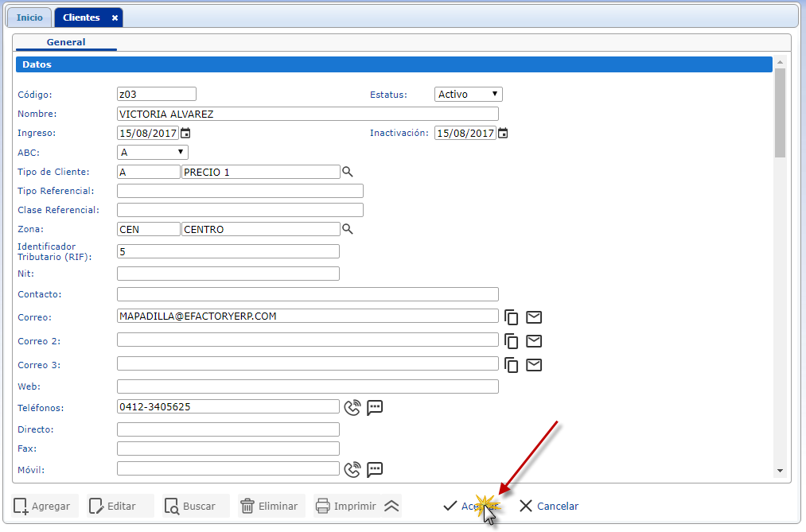Viewport: 806px width, 532px height.
Task: Confirm with the Aceptar button
Action: coord(470,506)
